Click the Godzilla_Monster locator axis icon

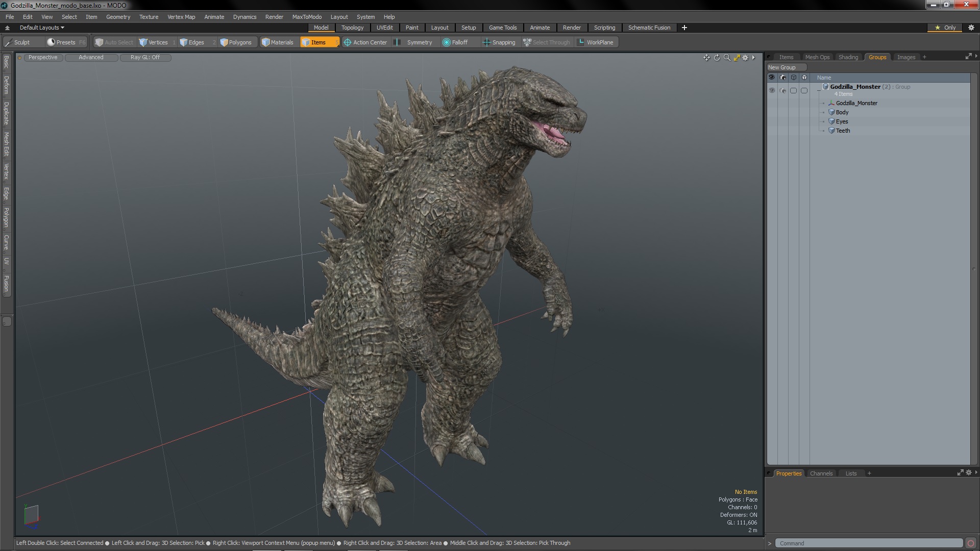tap(831, 103)
